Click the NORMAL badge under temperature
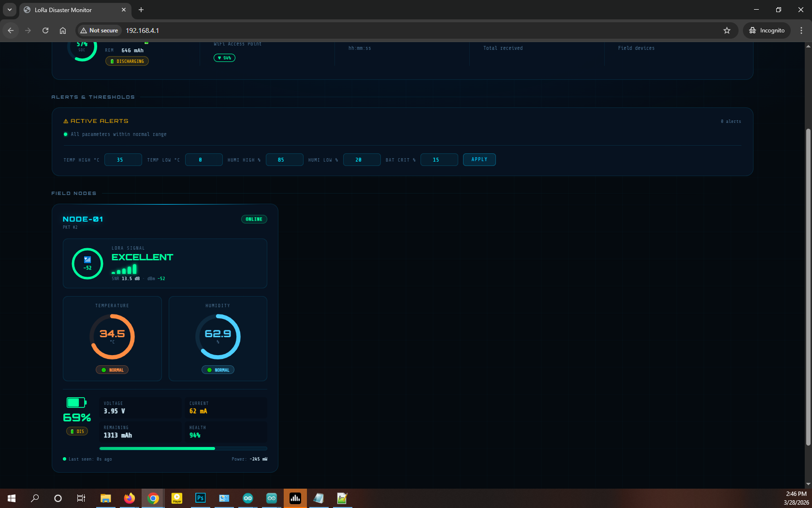Image resolution: width=812 pixels, height=508 pixels. coord(112,370)
